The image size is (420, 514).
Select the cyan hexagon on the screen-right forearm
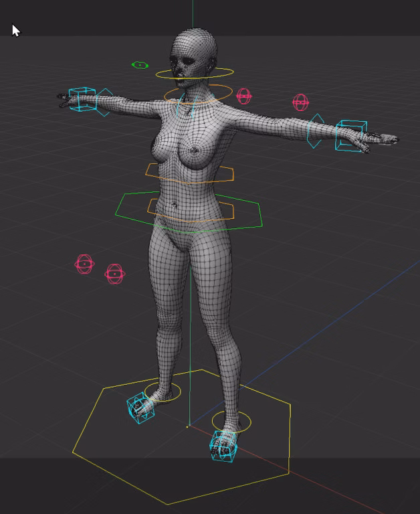(316, 131)
